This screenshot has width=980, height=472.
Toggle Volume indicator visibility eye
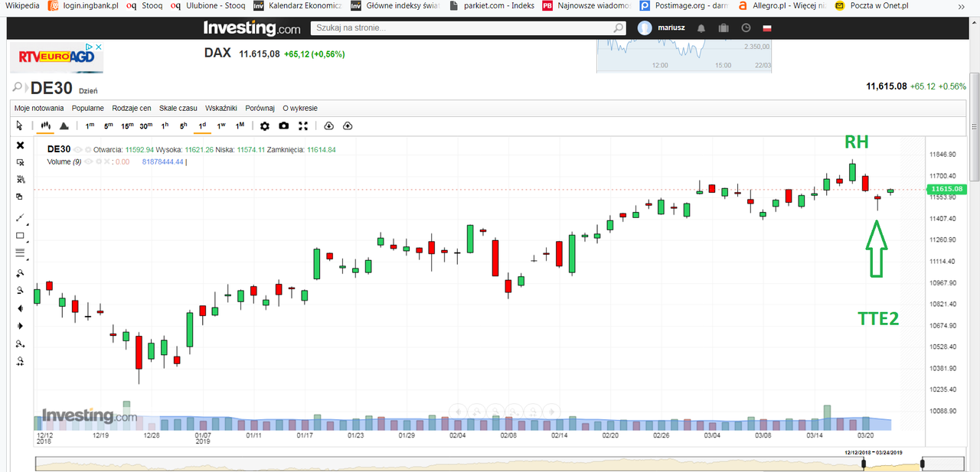pos(88,162)
